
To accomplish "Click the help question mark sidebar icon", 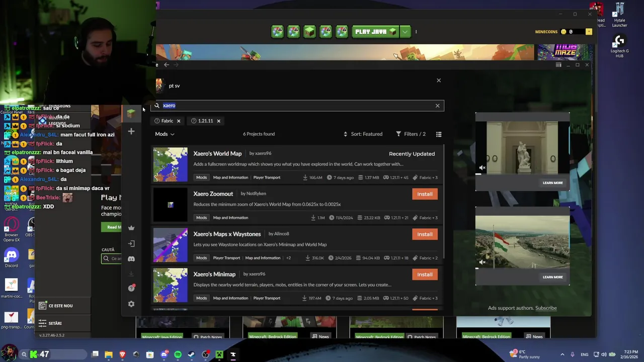I will point(131,288).
